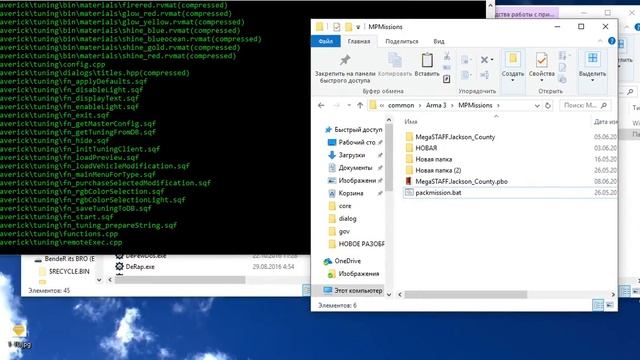
Task: Select the dialog folder in navigation pane
Action: 347,219
